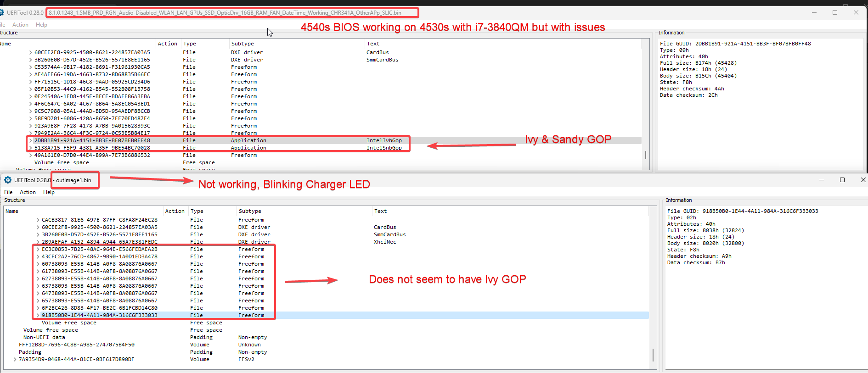Select the 4F6C647C-6A02-4C67 file row
Screen dimensions: 868x373
321,104
